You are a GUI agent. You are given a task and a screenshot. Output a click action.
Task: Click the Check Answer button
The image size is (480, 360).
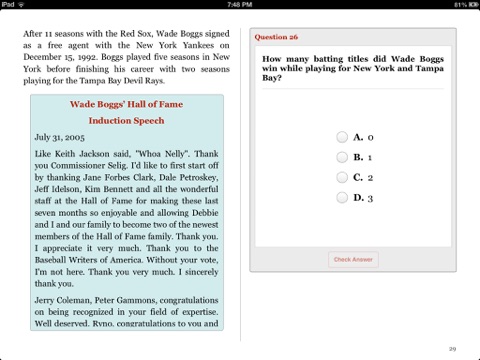pos(353,259)
